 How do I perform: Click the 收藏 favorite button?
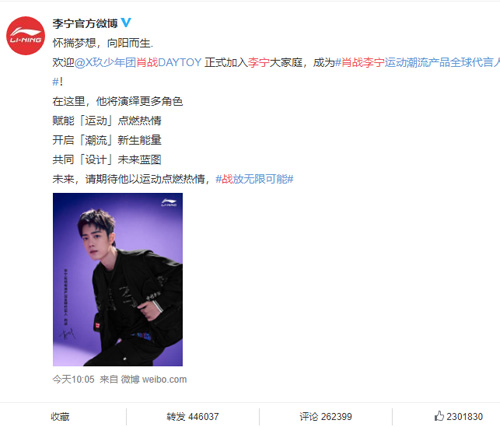coord(60,416)
